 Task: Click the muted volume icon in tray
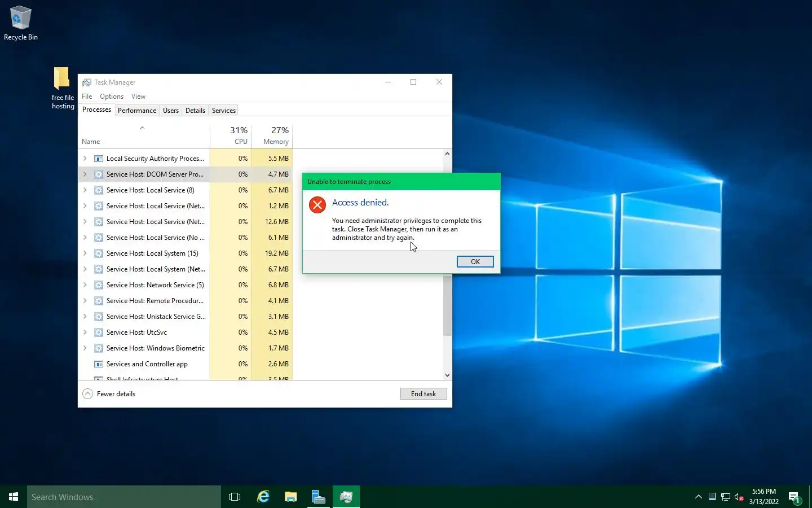[739, 497]
